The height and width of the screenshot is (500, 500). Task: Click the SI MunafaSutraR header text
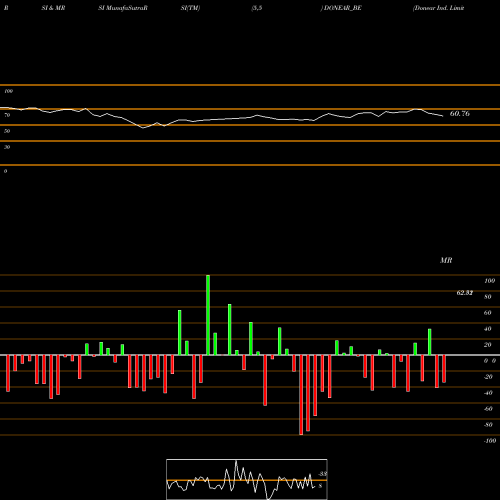(x=123, y=8)
